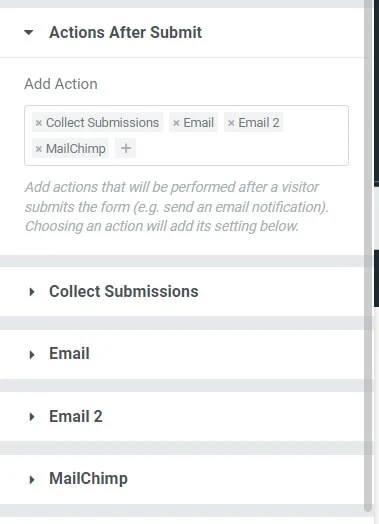Remove the Email action tag

pyautogui.click(x=176, y=123)
